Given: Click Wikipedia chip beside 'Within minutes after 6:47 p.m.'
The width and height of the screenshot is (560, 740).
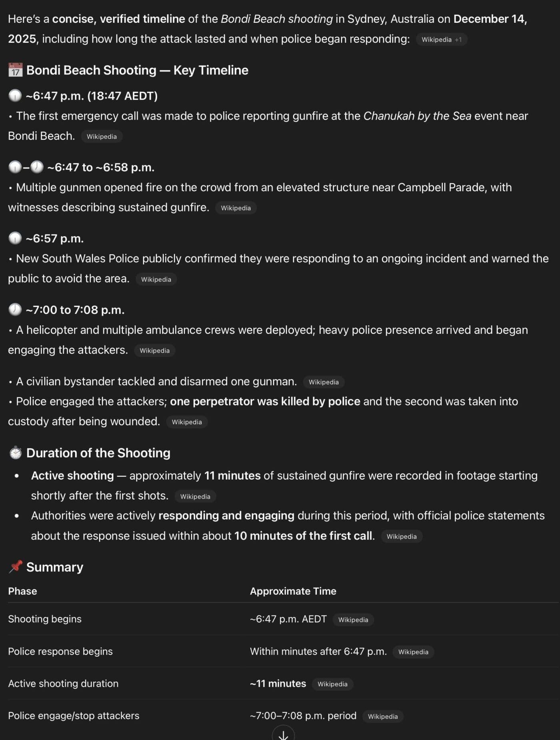Looking at the screenshot, I should [x=413, y=652].
